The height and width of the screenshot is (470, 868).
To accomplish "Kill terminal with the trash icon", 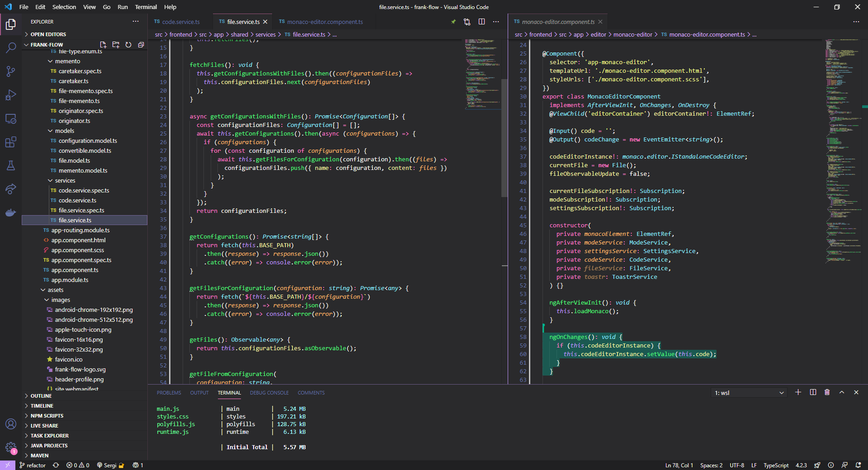I will (827, 392).
